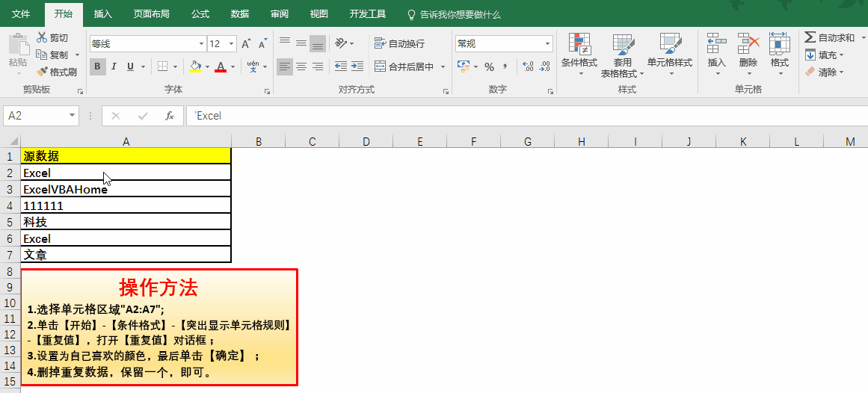Image resolution: width=868 pixels, height=393 pixels.
Task: Open 单元格样式 cell styles
Action: 670,55
